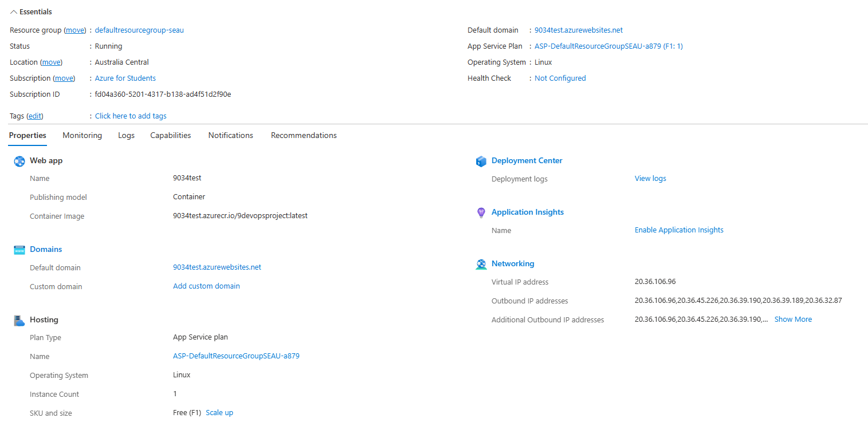Open ASP-DefaultResourceGroupSEAU-a879 under Hosting
The image size is (868, 426).
tap(236, 356)
